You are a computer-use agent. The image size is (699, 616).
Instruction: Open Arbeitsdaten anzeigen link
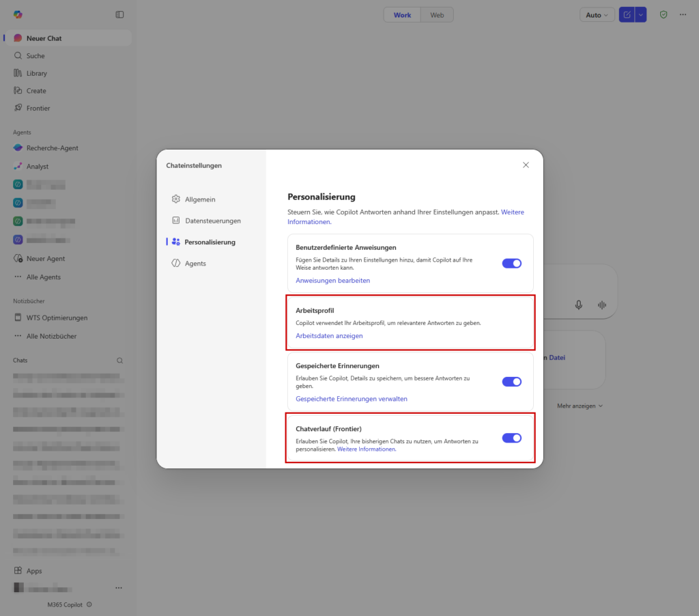[x=329, y=336]
